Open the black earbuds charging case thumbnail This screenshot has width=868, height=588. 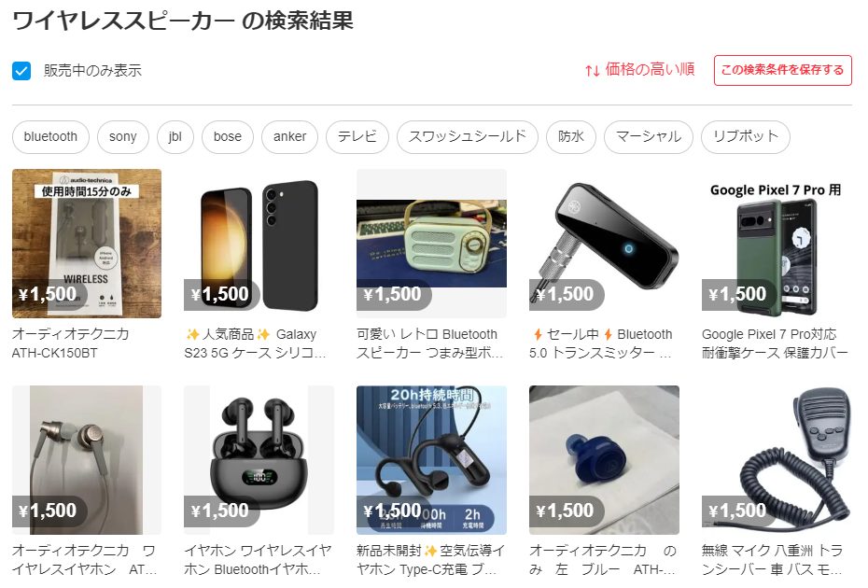pyautogui.click(x=259, y=460)
